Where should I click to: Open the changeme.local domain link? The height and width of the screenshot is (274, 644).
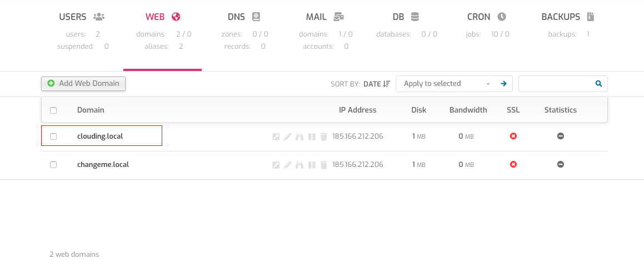point(103,165)
